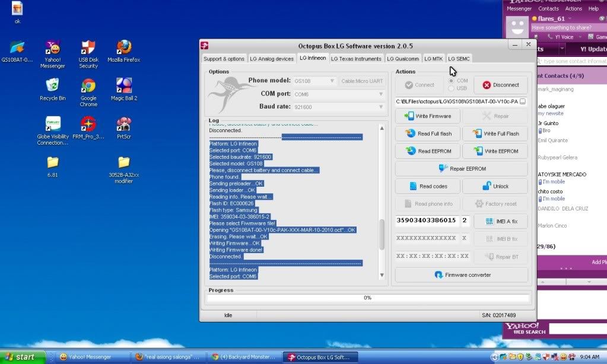Screen dimensions: 607x364
Task: Switch to LG MTK tab
Action: [x=434, y=59]
